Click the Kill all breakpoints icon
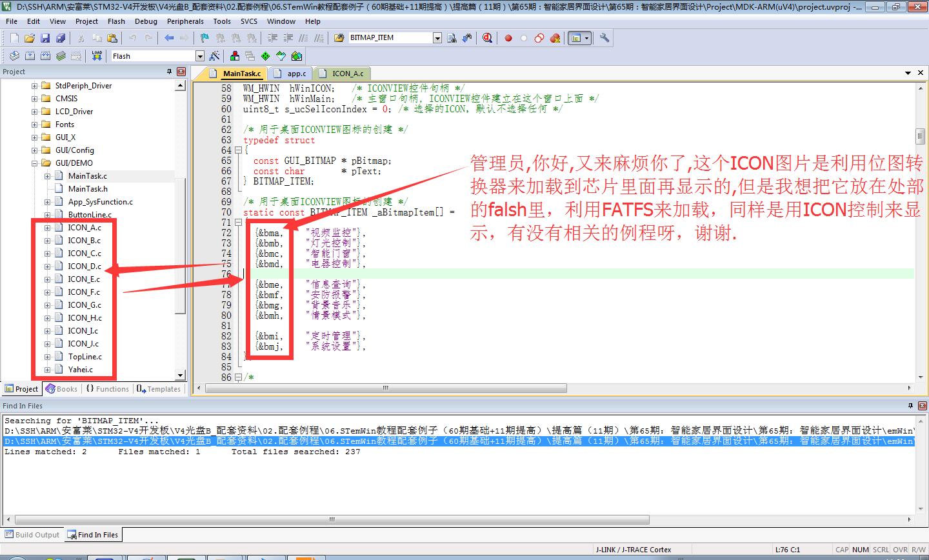The width and height of the screenshot is (929, 560). click(x=555, y=38)
